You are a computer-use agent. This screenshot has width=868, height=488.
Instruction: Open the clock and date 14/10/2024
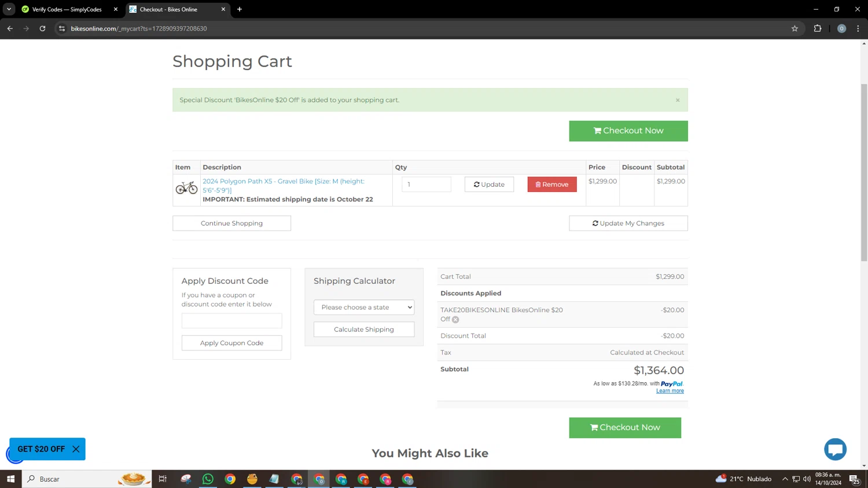pos(828,479)
